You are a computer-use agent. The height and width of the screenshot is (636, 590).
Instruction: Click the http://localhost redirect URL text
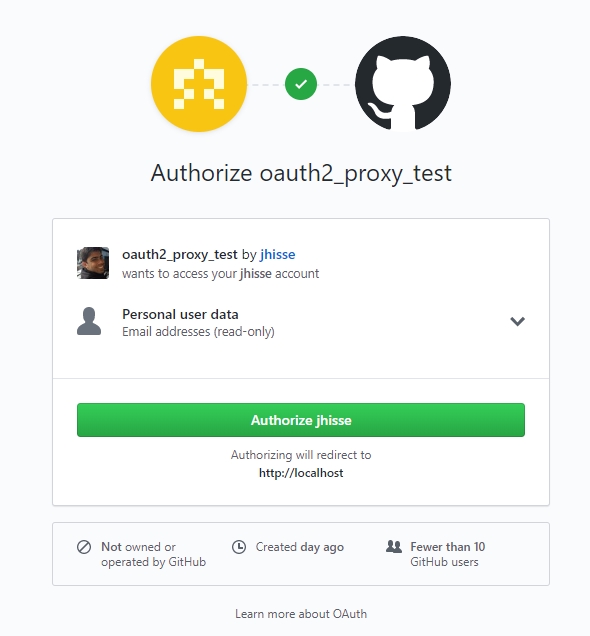coord(301,473)
